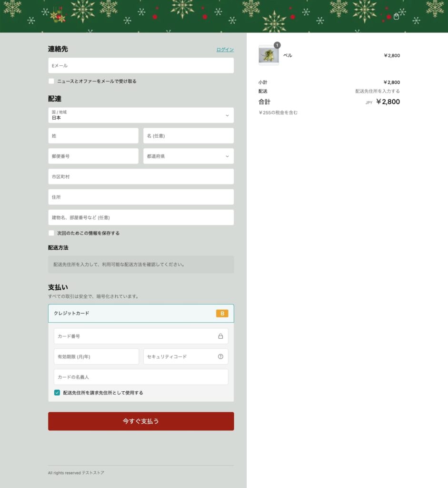Enable ニュースとオファー email subscription checkbox
The height and width of the screenshot is (488, 448).
(x=51, y=81)
